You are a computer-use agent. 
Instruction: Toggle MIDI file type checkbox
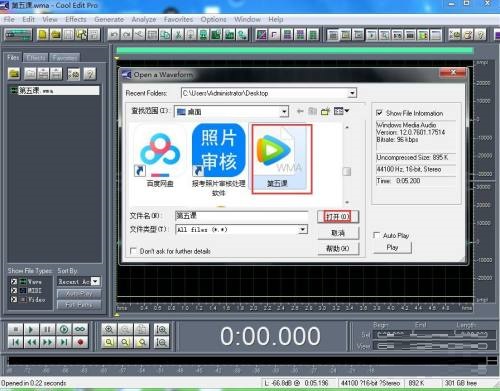(x=14, y=291)
